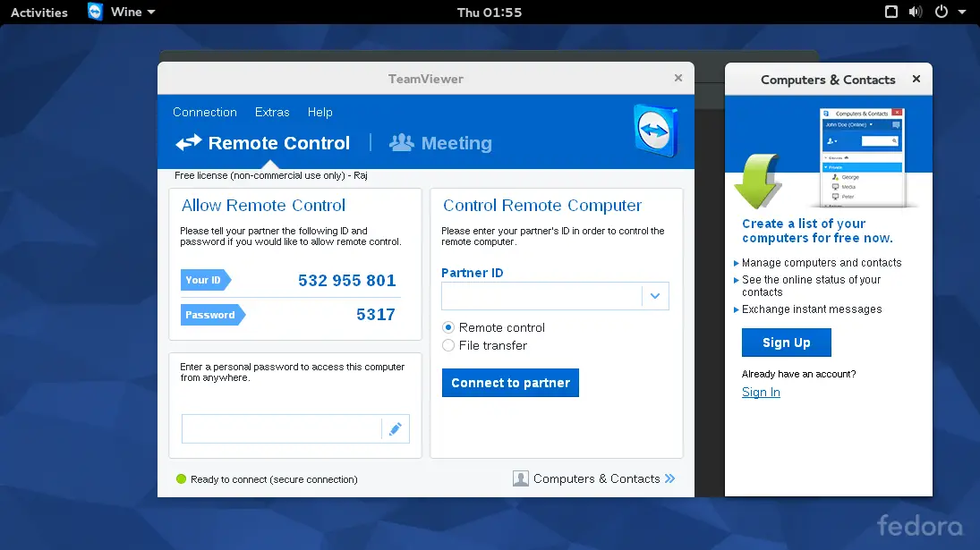The width and height of the screenshot is (980, 550).
Task: Click the See the online status bullet
Action: pos(811,286)
